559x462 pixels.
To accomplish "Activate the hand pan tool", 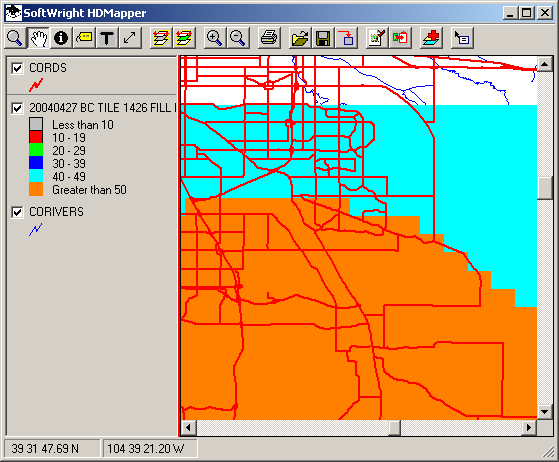I will click(38, 38).
